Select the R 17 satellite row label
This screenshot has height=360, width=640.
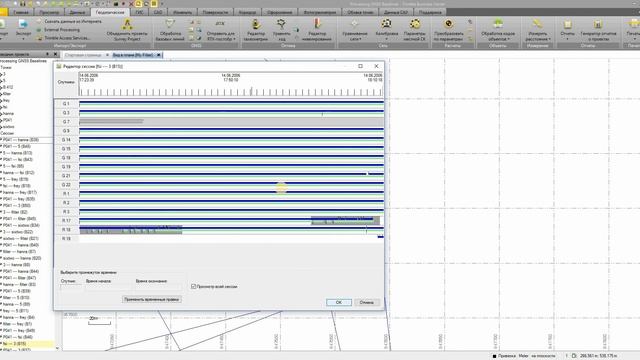click(66, 220)
